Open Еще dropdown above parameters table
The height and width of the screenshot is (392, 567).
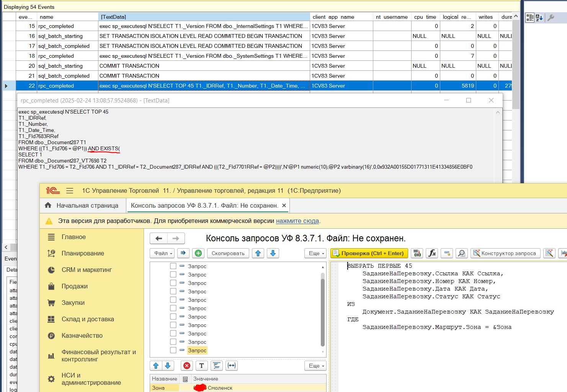pos(315,366)
